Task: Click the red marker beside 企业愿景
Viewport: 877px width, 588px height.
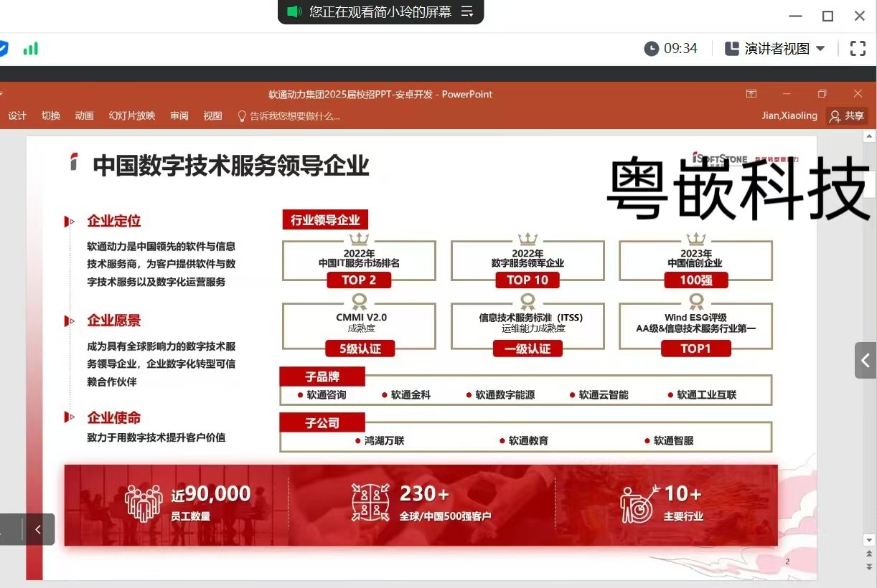Action: tap(70, 321)
